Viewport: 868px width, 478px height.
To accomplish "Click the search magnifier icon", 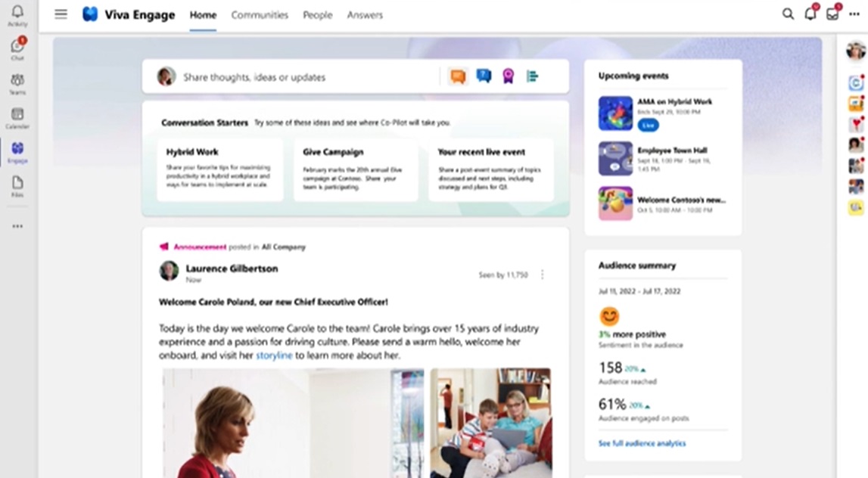I will [788, 14].
